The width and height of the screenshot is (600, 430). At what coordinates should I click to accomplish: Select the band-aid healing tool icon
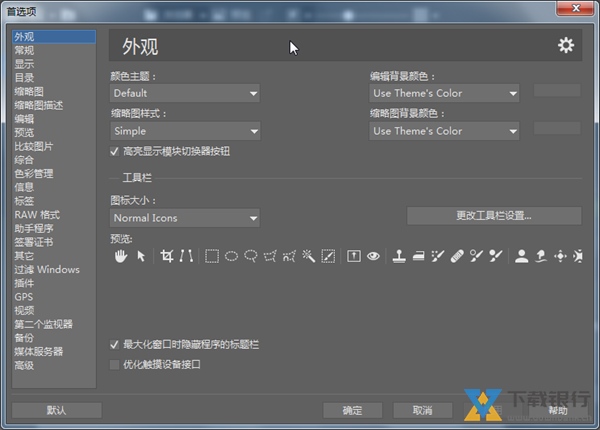pos(457,256)
